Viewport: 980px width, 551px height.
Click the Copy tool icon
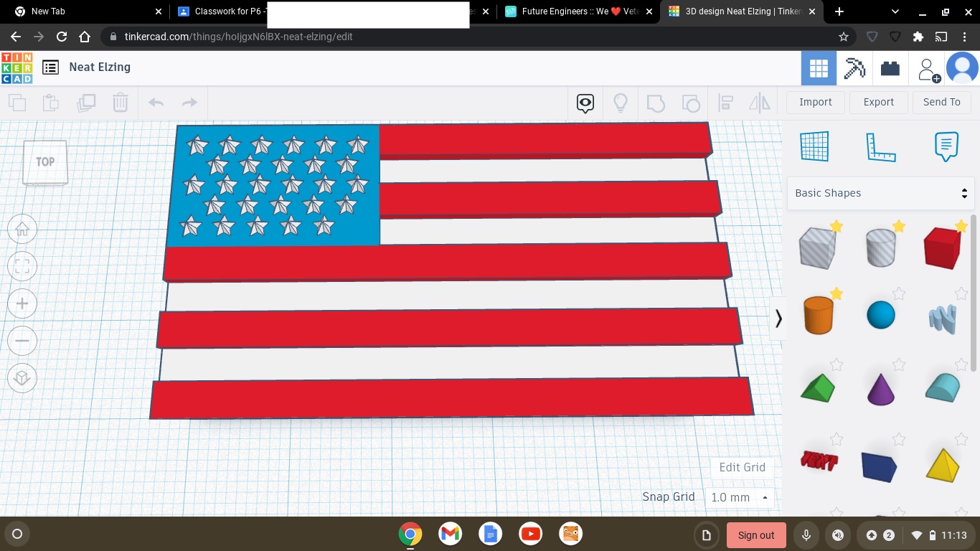(17, 103)
